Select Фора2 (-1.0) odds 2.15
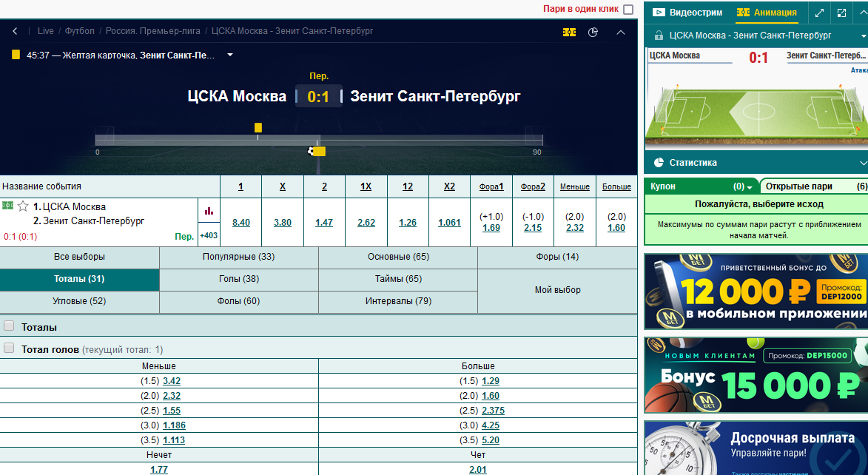The width and height of the screenshot is (868, 475). tap(533, 228)
